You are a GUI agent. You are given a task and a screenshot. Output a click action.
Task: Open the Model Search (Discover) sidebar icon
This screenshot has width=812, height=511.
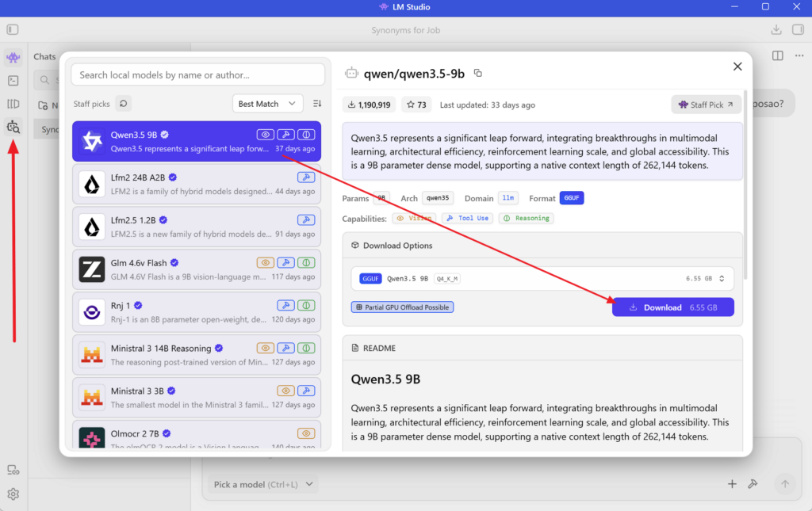point(13,127)
